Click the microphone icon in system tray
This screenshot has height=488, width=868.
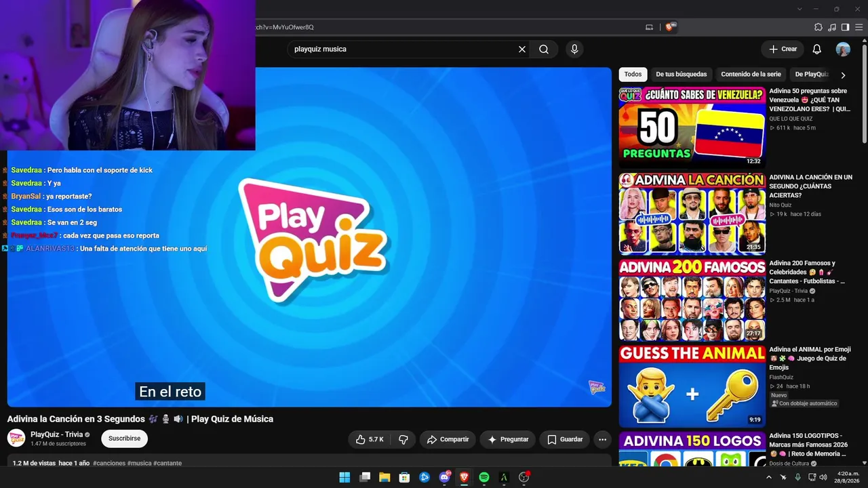798,477
